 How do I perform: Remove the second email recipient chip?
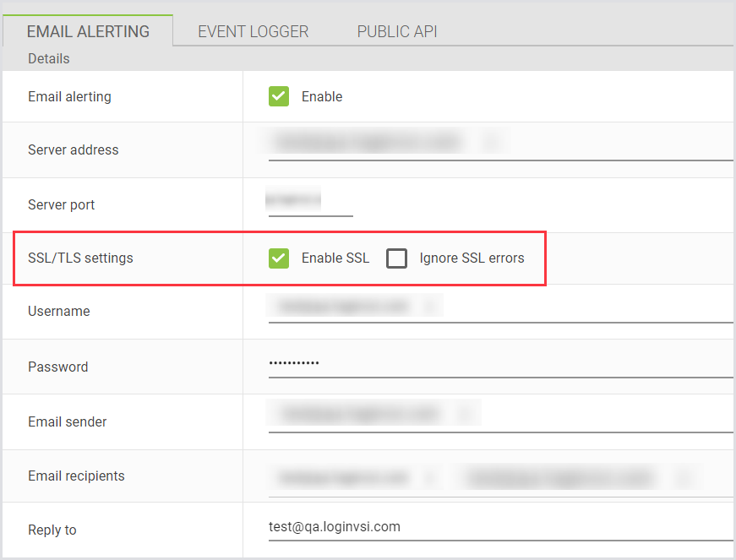[684, 477]
